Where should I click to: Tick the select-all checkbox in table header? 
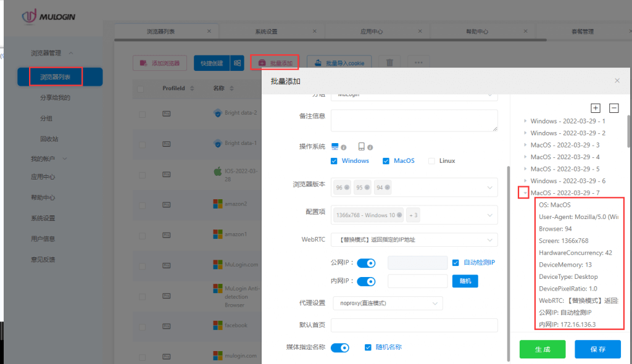pos(140,89)
